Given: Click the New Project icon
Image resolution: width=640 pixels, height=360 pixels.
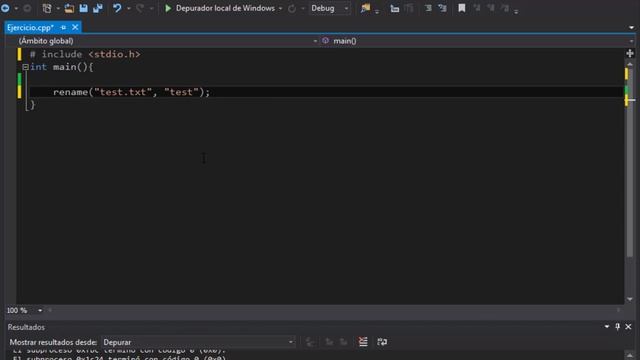Looking at the screenshot, I should coord(47,8).
